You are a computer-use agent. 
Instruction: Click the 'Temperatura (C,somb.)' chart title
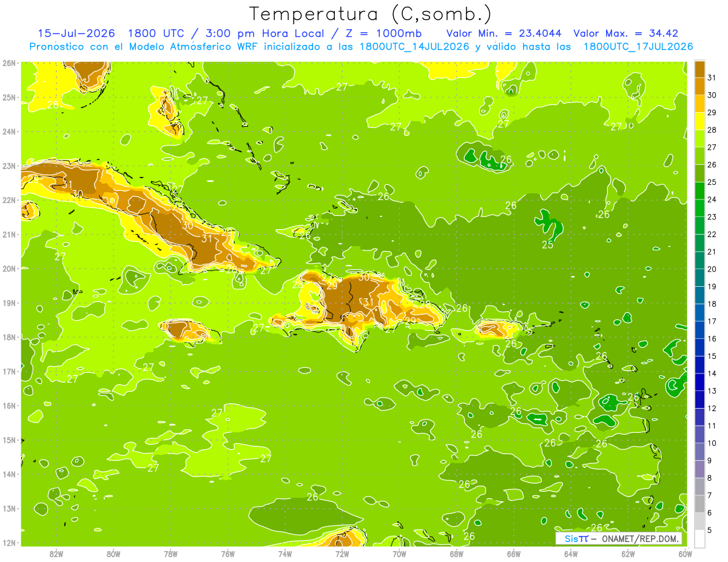[371, 14]
